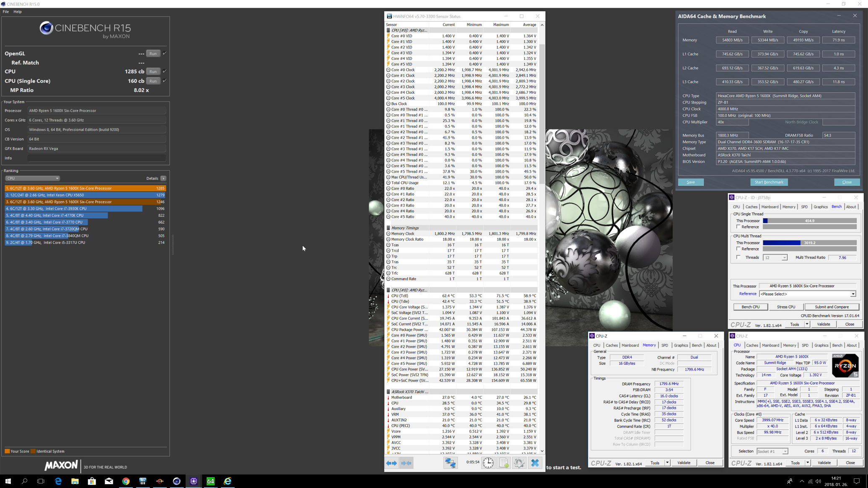Run the Cinebench CPU benchmark
868x488 pixels.
[x=153, y=72]
